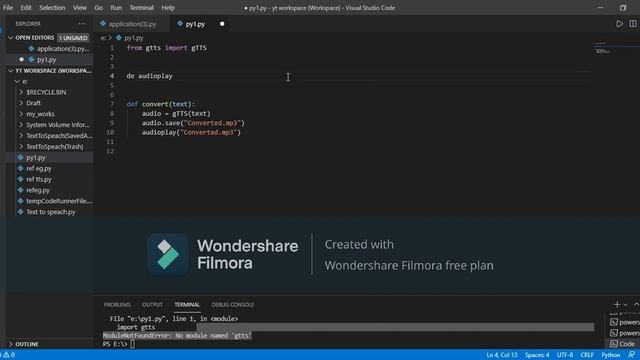Screen dimensions: 640x360
Task: Expand the Outline section
Action: 11,344
